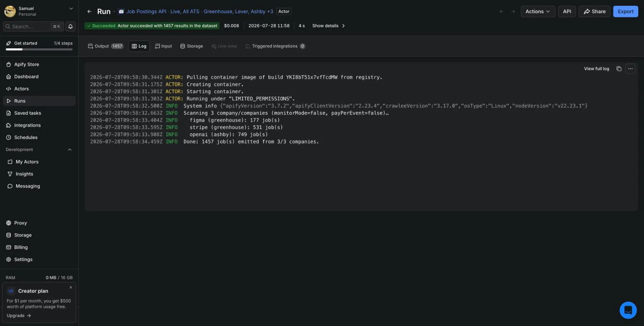The width and height of the screenshot is (644, 326).
Task: Open Insights in sidebar
Action: point(39,174)
